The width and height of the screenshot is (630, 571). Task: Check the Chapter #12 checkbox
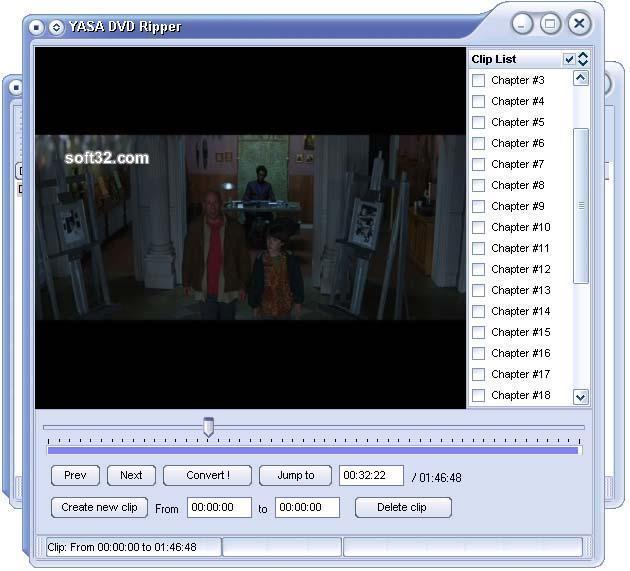478,269
